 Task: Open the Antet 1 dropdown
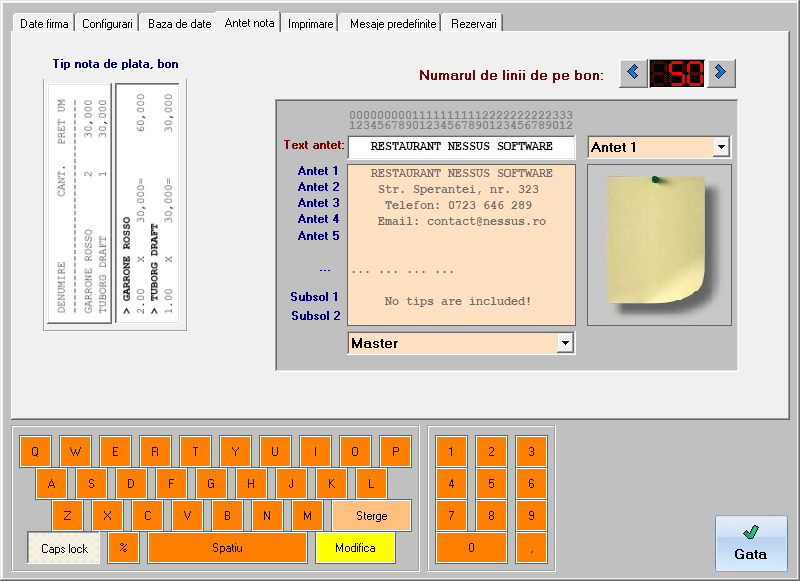click(x=721, y=147)
